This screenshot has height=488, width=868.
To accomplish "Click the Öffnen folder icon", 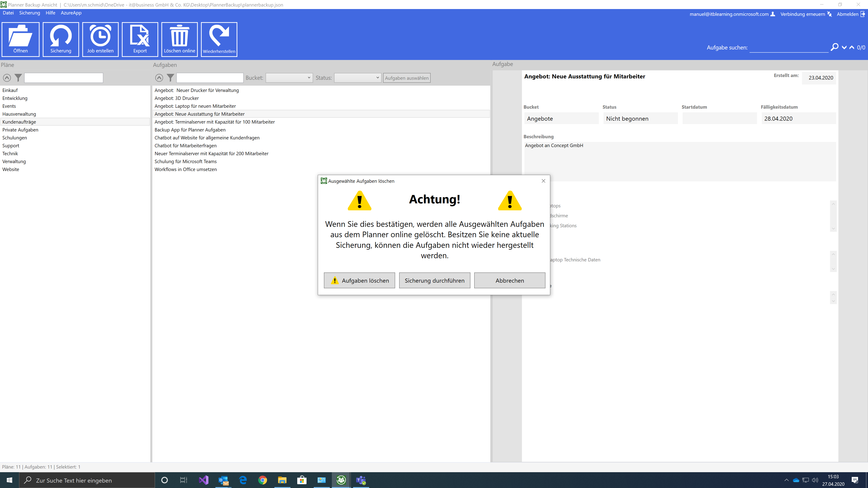I will 20,39.
